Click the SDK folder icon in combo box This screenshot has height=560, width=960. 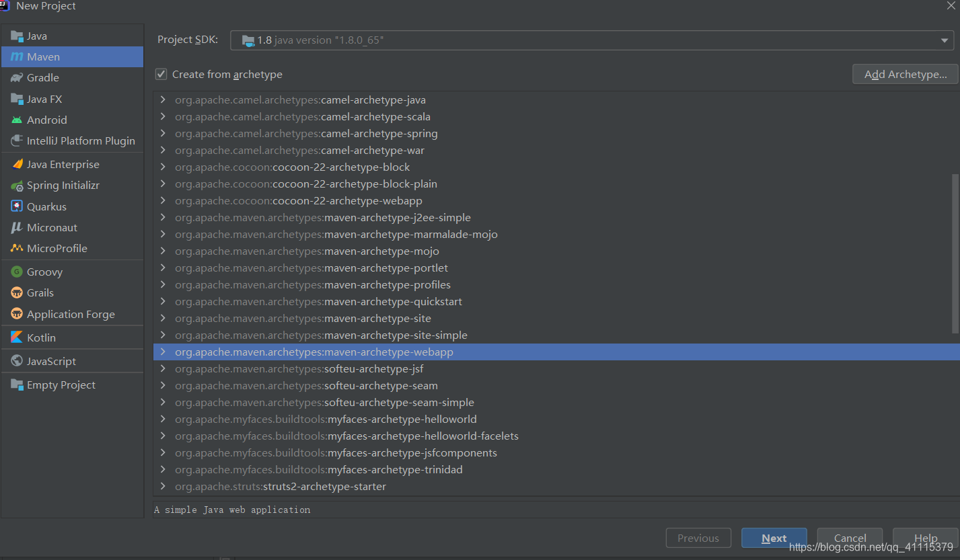tap(248, 40)
